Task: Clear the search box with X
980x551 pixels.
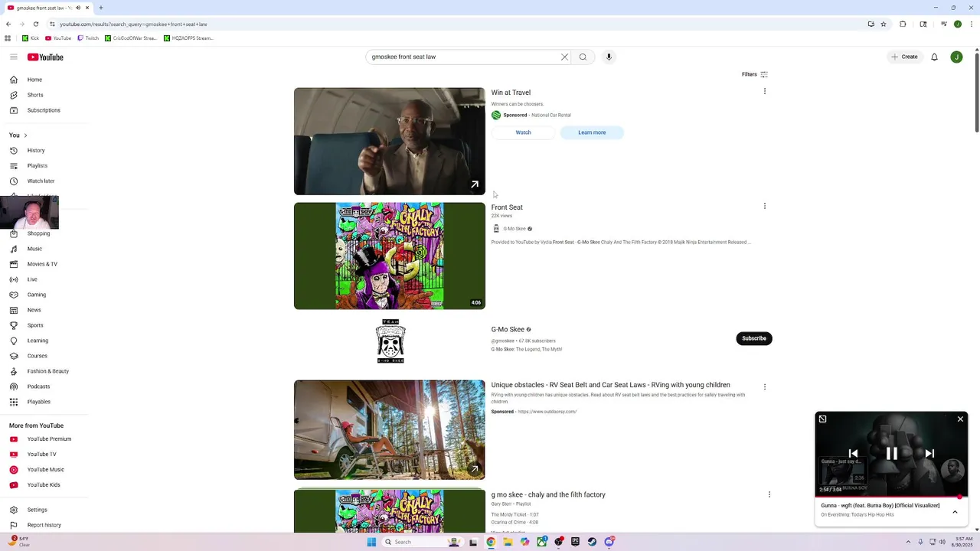Action: [564, 57]
